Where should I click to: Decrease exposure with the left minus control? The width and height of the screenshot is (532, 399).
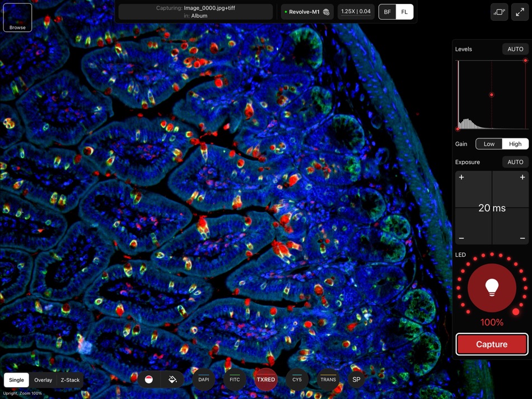461,238
